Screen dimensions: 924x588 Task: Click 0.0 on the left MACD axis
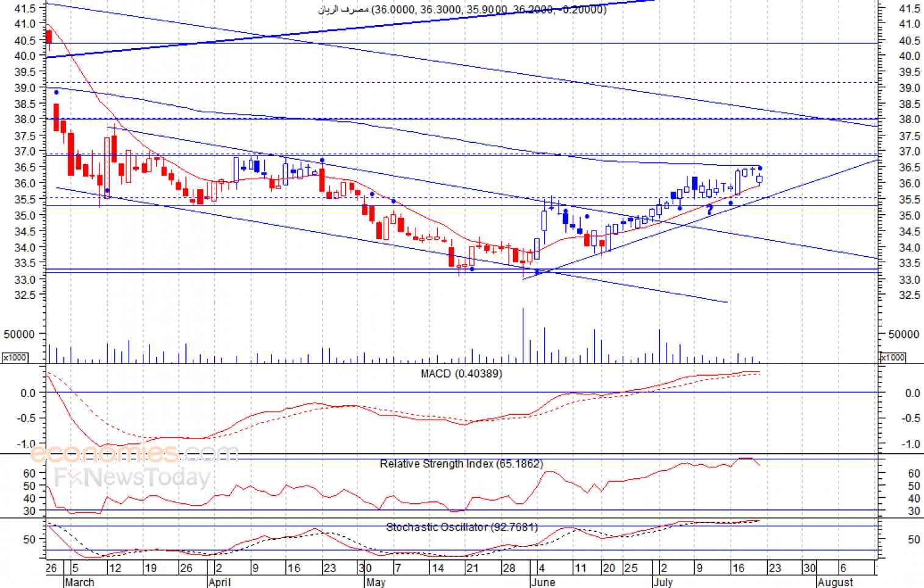coord(28,393)
